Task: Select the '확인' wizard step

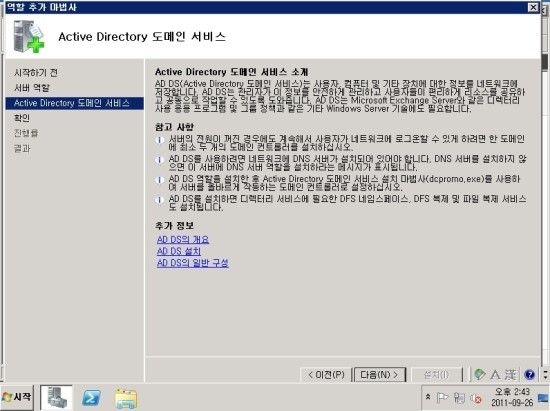Action: point(22,118)
